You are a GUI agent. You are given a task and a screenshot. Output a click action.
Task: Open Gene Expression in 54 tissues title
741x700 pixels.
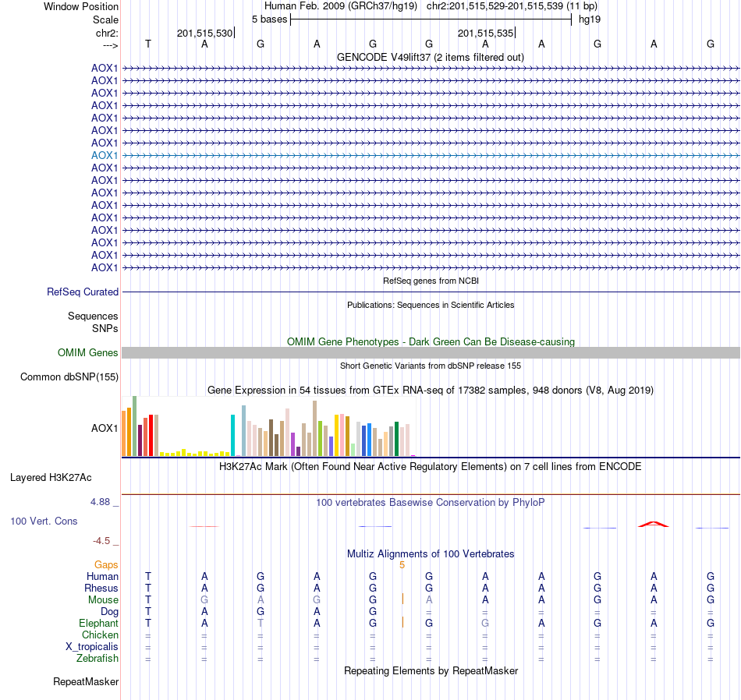click(x=431, y=391)
